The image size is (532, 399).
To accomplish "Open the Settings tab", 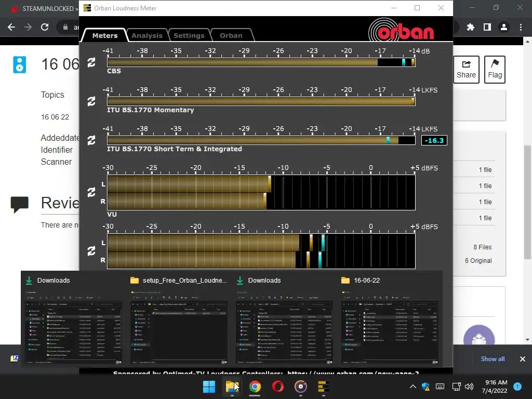I will click(x=189, y=35).
